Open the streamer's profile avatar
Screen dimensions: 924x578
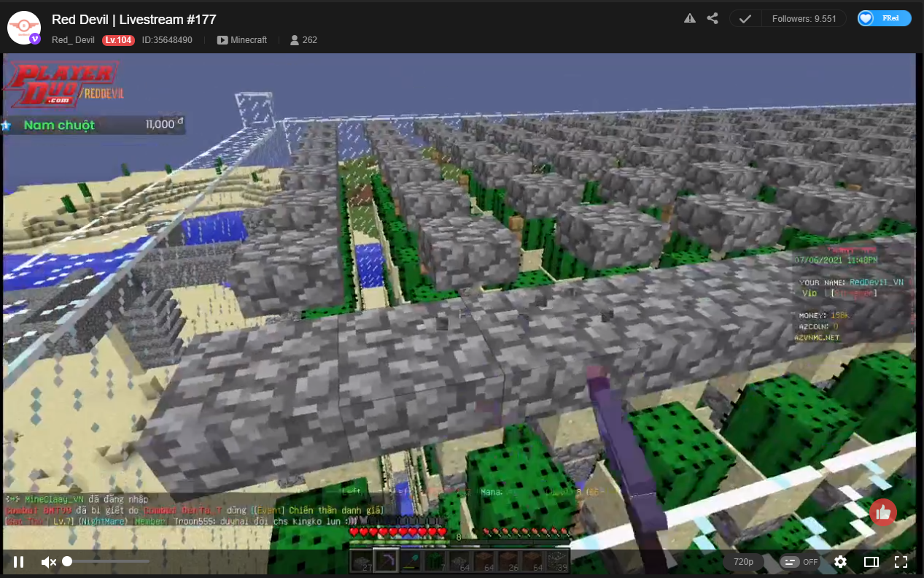coord(23,28)
